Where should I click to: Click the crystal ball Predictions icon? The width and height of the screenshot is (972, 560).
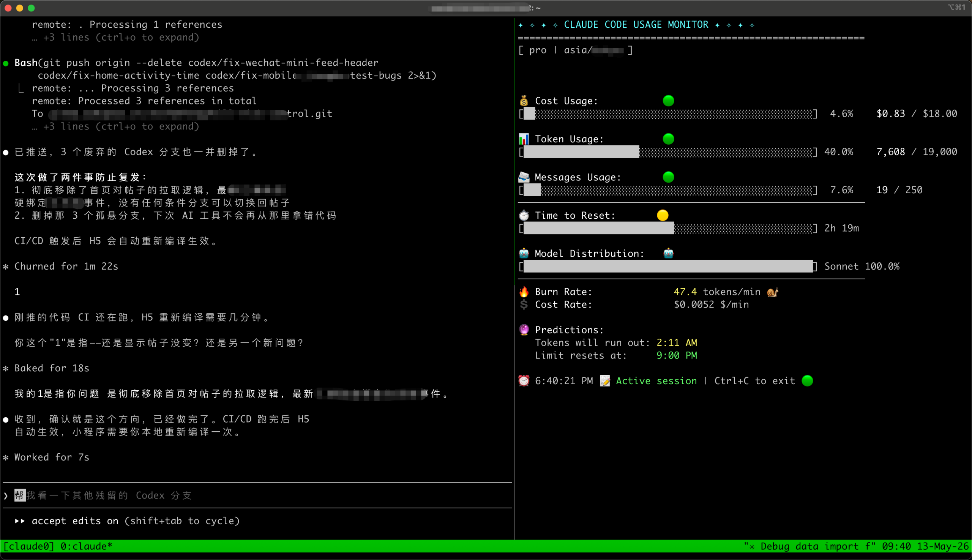[x=524, y=330]
